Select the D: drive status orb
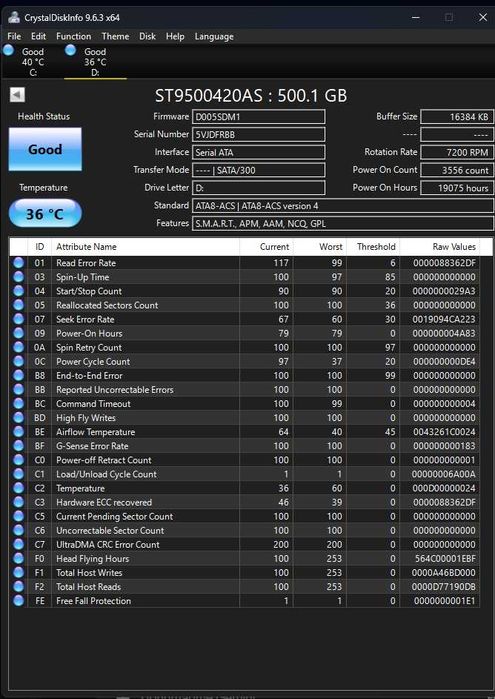The height and width of the screenshot is (699, 495). [70, 50]
